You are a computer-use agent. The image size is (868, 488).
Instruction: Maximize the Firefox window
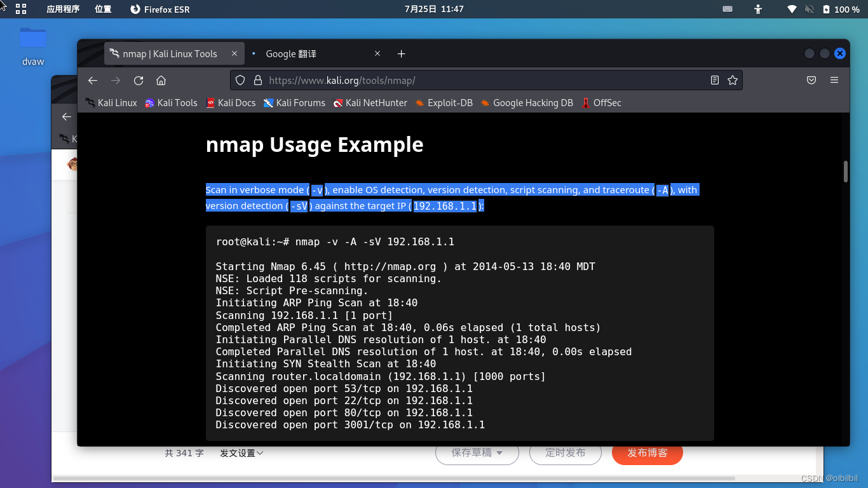tap(825, 54)
